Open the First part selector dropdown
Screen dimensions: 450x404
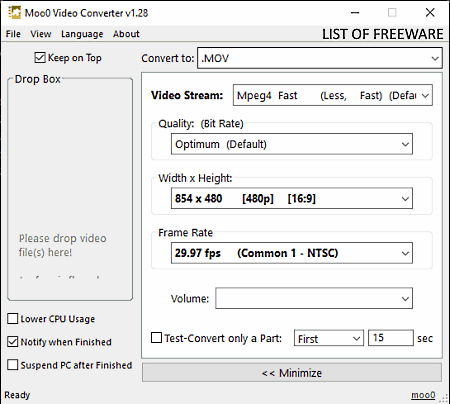[329, 338]
